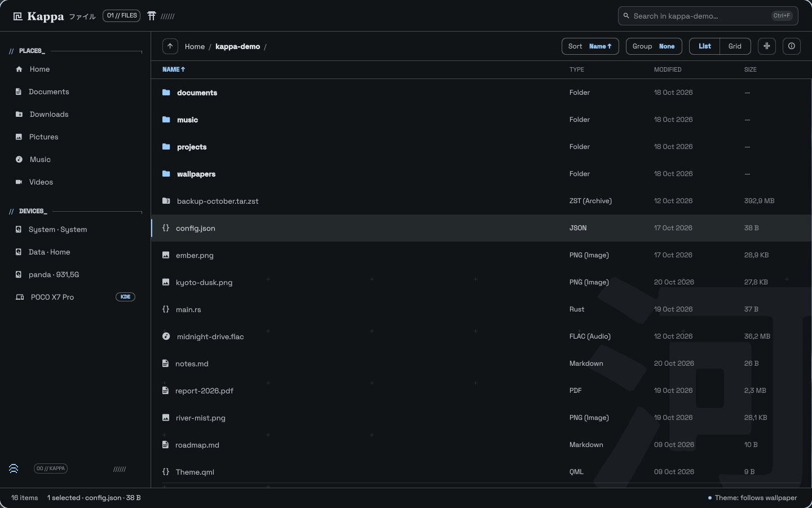The image size is (812, 508).
Task: Click the Videos sidebar icon
Action: (x=19, y=182)
